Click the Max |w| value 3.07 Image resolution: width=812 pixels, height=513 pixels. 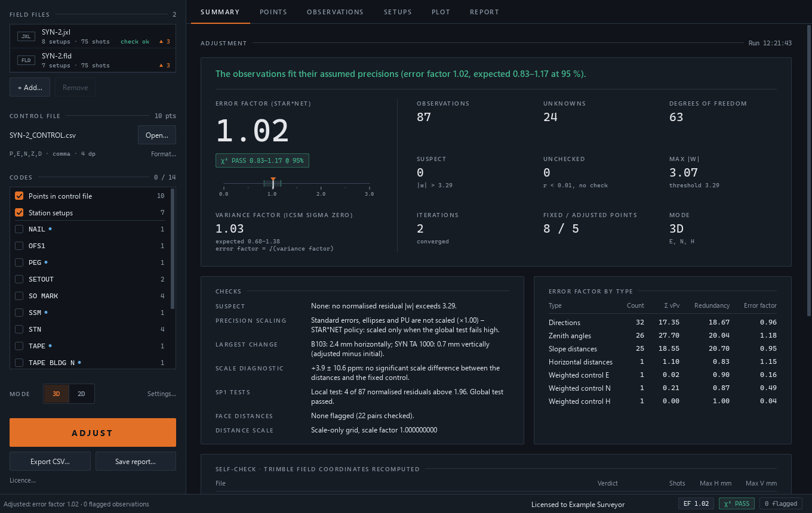tap(684, 172)
